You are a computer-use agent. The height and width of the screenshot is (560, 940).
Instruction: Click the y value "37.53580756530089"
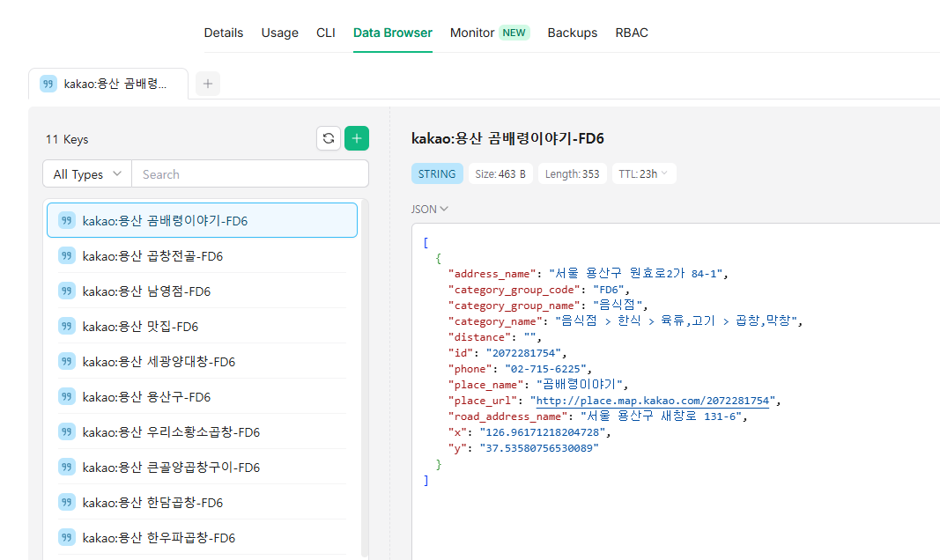tap(539, 448)
